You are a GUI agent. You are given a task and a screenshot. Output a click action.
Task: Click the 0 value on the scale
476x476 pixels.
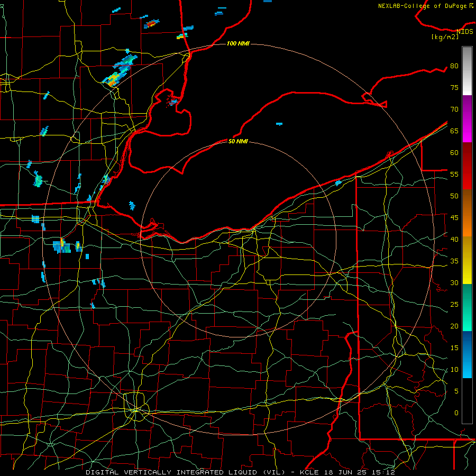[x=456, y=413]
